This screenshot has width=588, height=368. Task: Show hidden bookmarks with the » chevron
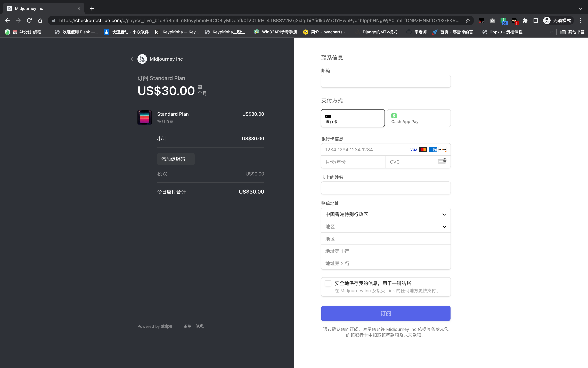(551, 32)
